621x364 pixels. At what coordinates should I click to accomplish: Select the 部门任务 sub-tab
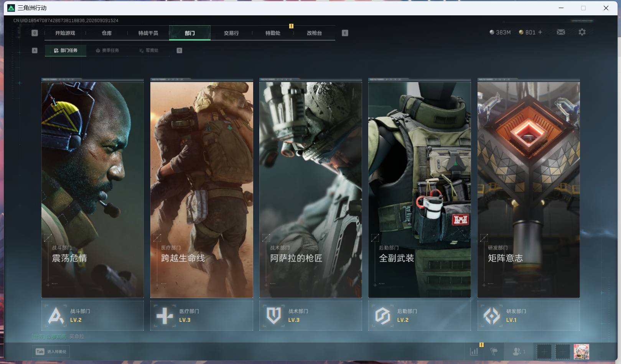point(66,50)
